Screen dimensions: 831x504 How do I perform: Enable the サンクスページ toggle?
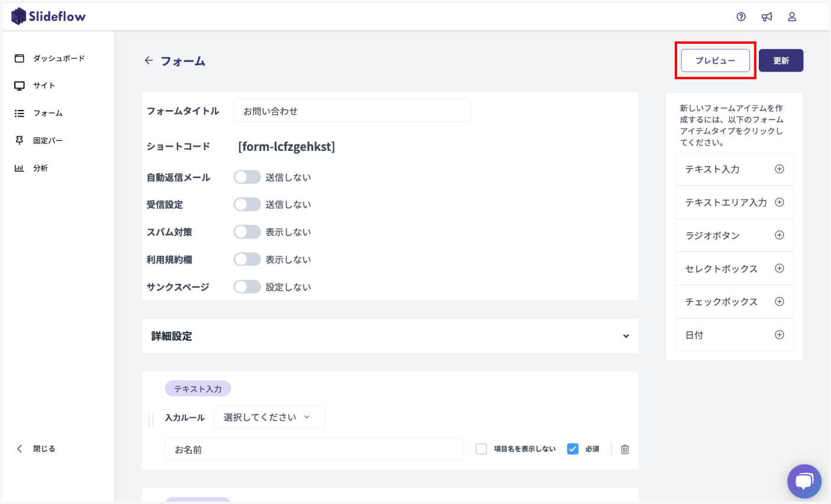247,286
